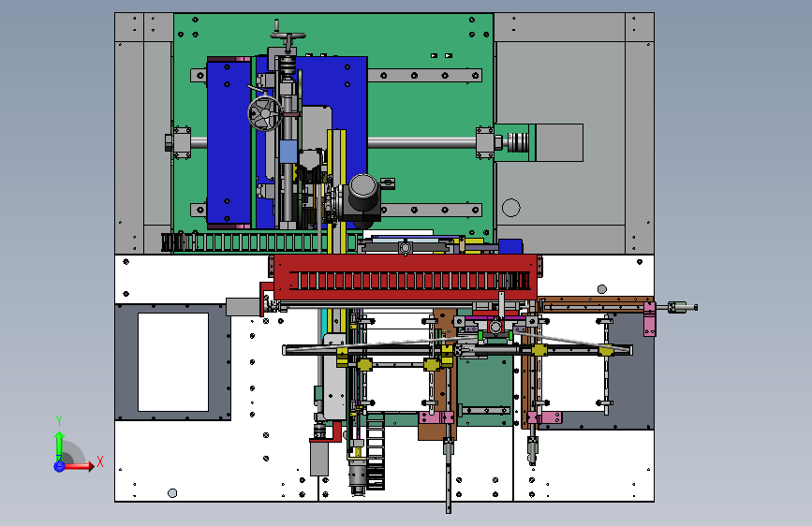Select the horizontal gray shaft across green plate
Screen dimensions: 812x526
coord(422,142)
